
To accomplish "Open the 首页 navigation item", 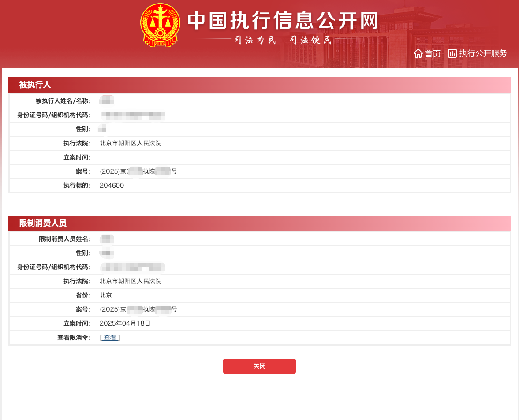I will [x=432, y=53].
